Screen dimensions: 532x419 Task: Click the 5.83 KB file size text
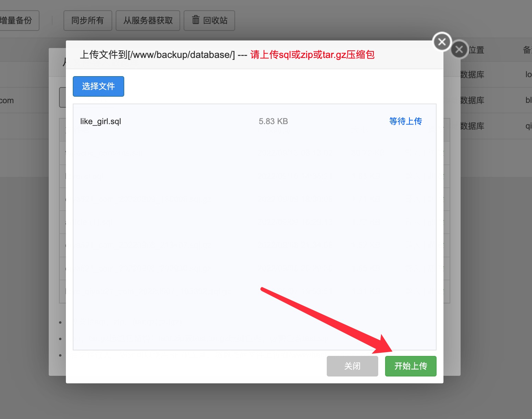pyautogui.click(x=273, y=121)
